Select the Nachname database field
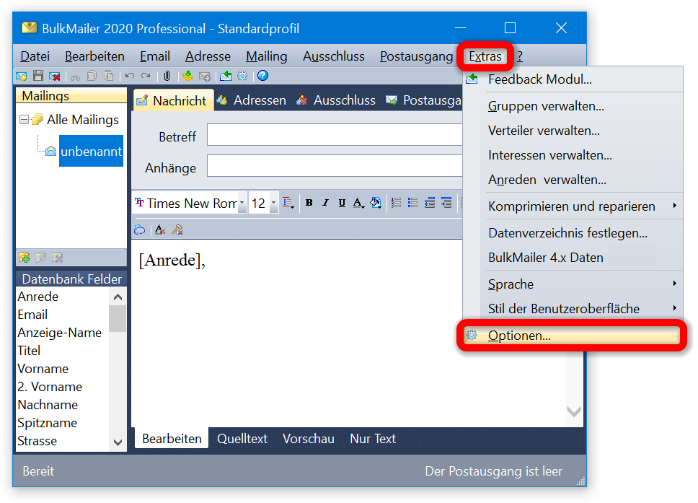 point(48,405)
